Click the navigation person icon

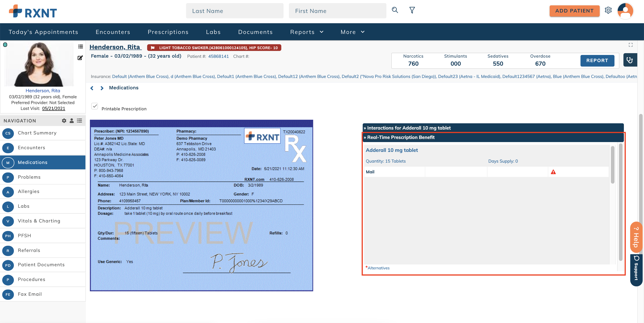[x=72, y=121]
